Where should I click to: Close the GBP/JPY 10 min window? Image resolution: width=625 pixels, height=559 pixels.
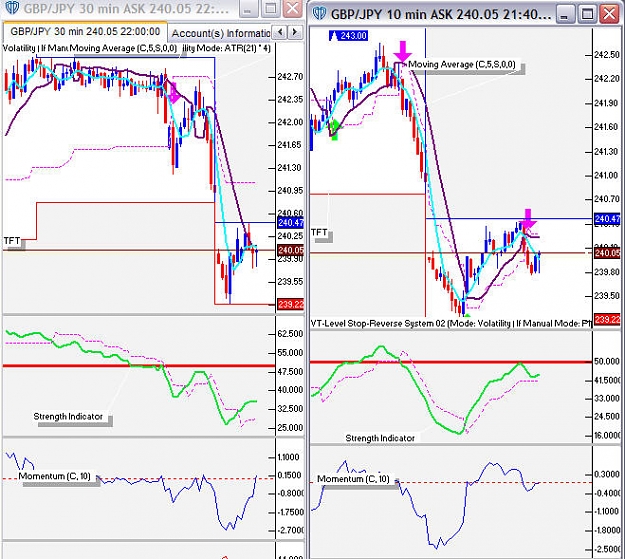tap(609, 14)
